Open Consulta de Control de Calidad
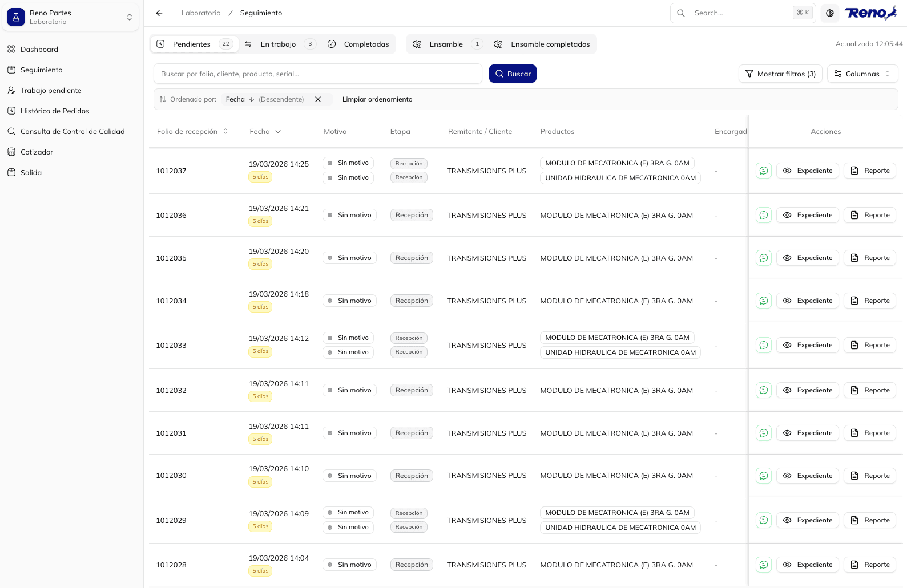The width and height of the screenshot is (907, 588). (72, 132)
